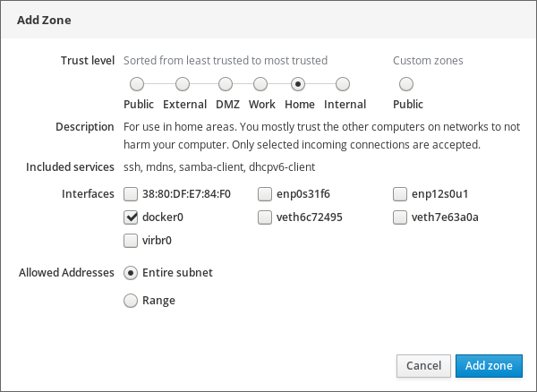
Task: Toggle the virbr0 interface checkbox
Action: [x=131, y=240]
